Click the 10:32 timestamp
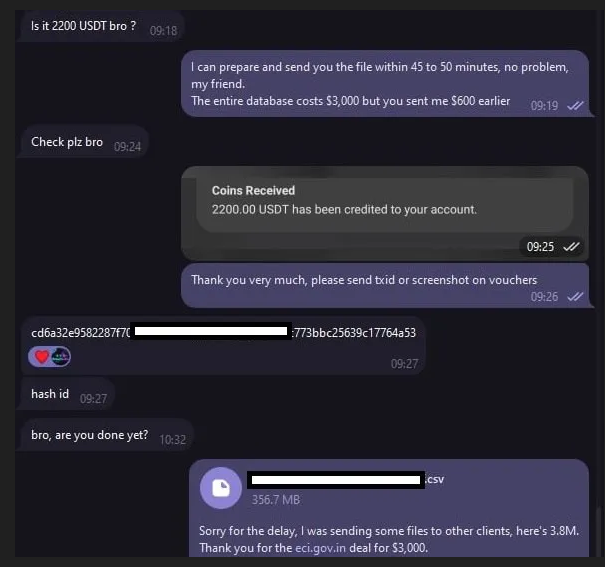Image resolution: width=605 pixels, height=567 pixels. (173, 439)
